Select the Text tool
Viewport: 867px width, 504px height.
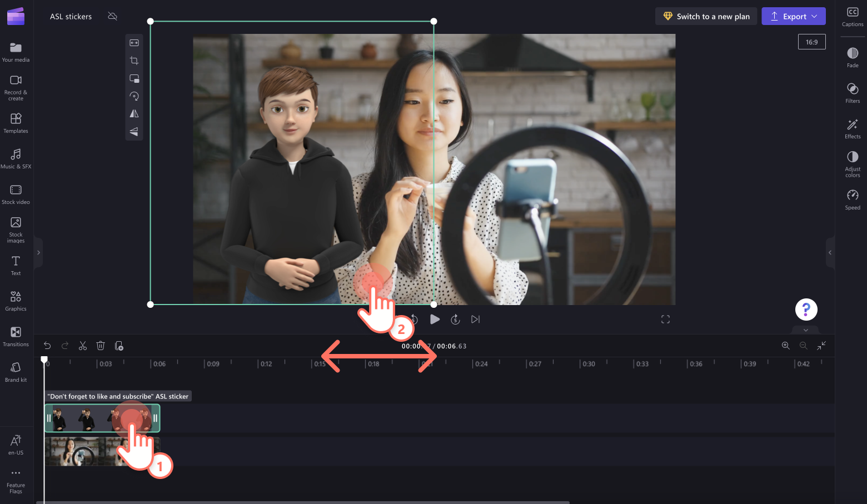point(16,266)
